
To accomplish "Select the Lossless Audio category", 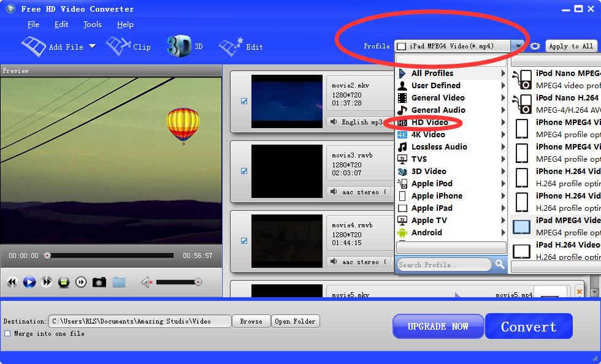I will pos(451,146).
